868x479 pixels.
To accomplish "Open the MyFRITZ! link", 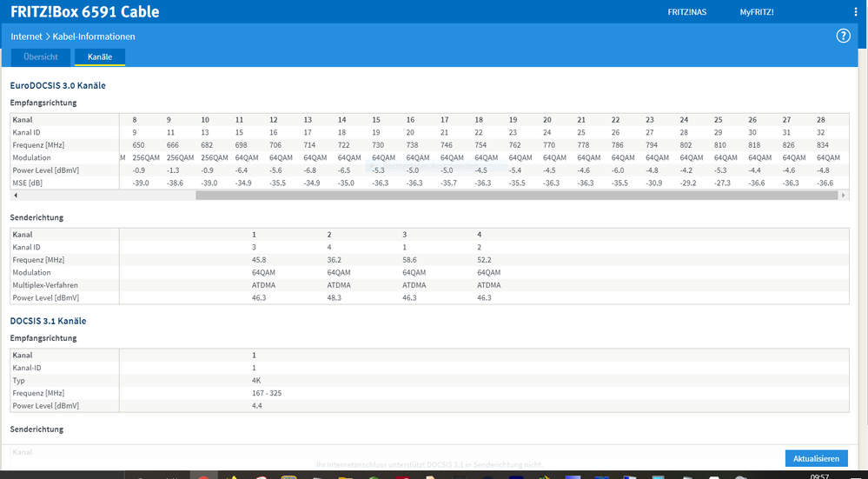I will pyautogui.click(x=757, y=11).
